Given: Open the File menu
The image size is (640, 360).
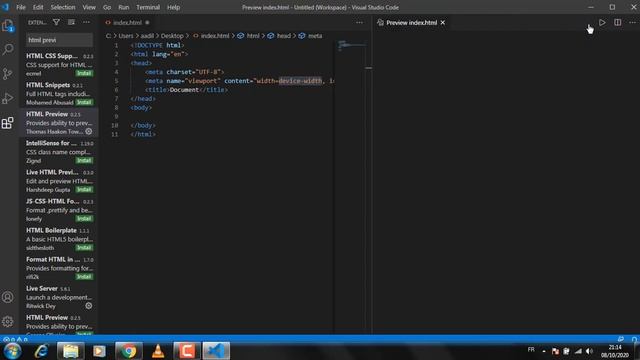Looking at the screenshot, I should (21, 7).
